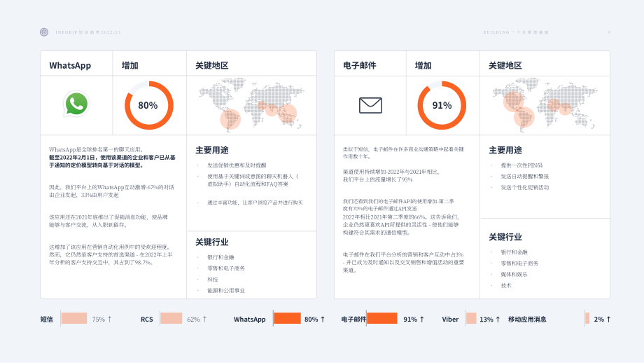Click the email key regions world map

pos(545,104)
